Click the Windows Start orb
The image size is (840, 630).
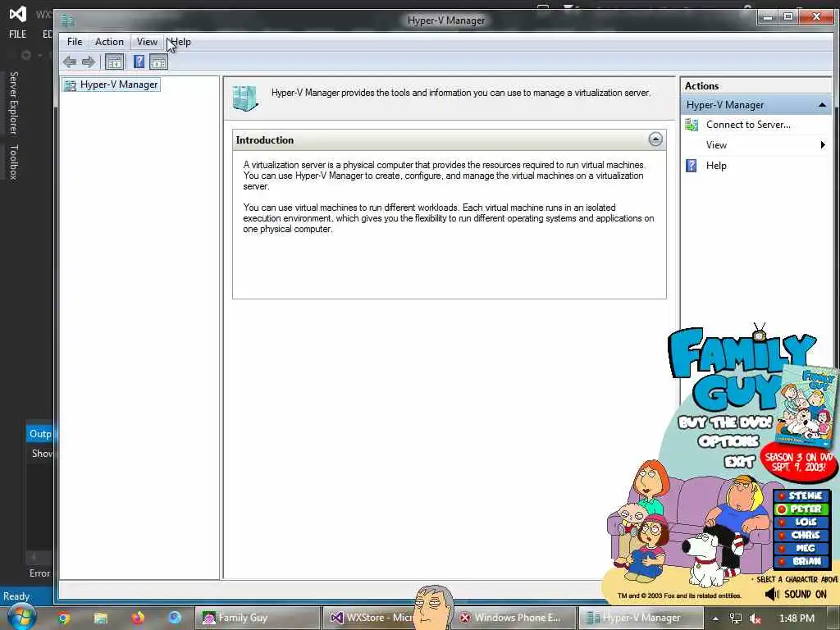click(x=21, y=618)
